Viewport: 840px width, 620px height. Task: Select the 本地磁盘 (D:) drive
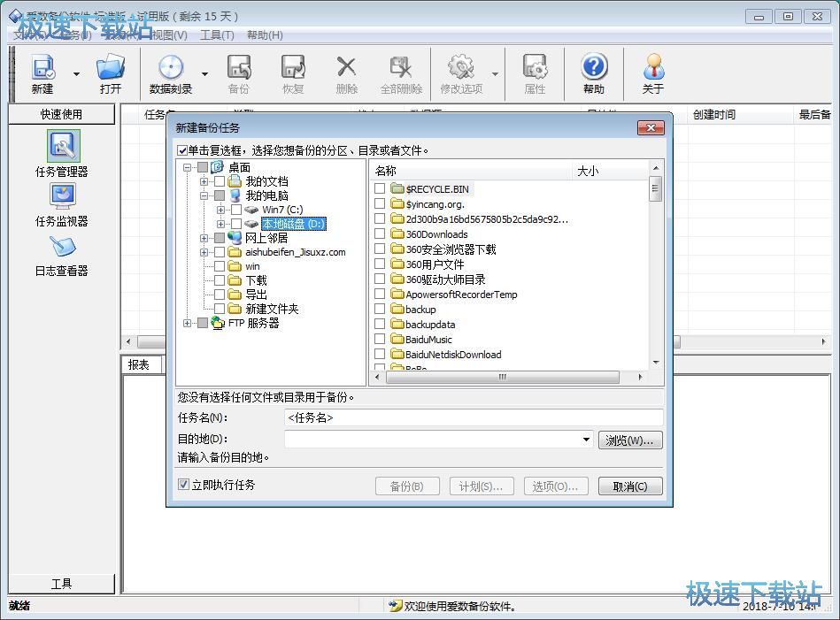pos(294,223)
